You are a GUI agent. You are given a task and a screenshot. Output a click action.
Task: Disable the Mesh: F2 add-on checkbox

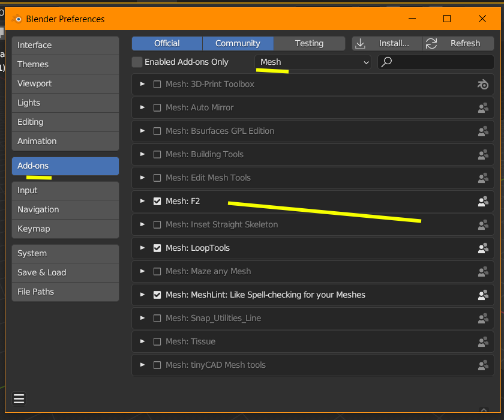(x=157, y=202)
